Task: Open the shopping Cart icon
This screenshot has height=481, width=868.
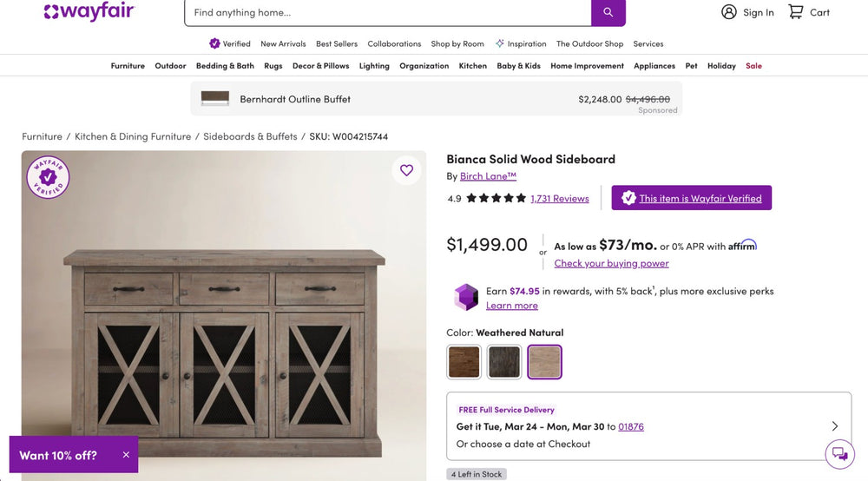Action: click(x=796, y=12)
